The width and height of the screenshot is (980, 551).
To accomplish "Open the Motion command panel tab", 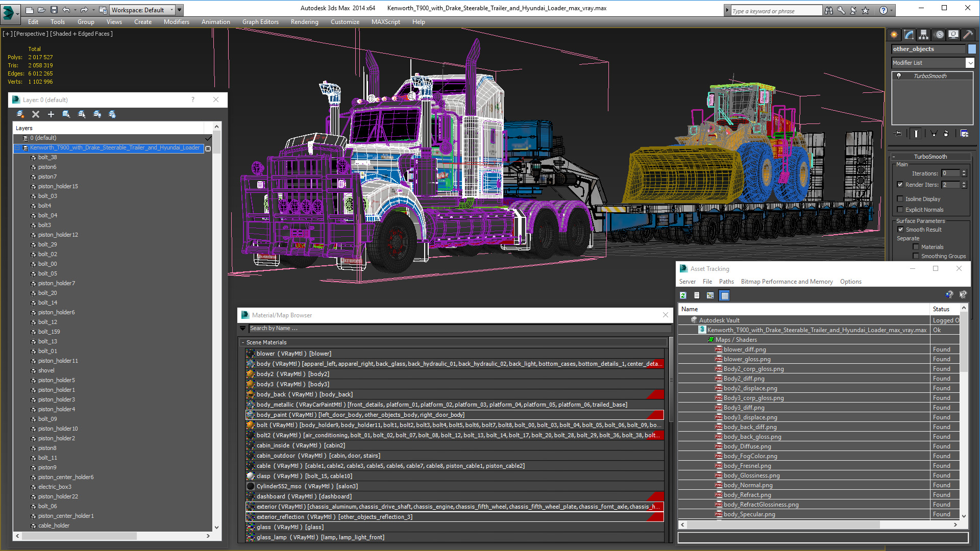I will tap(939, 35).
